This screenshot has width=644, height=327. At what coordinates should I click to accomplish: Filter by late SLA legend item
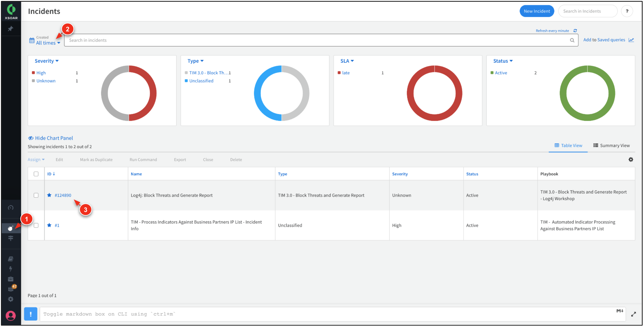click(346, 73)
